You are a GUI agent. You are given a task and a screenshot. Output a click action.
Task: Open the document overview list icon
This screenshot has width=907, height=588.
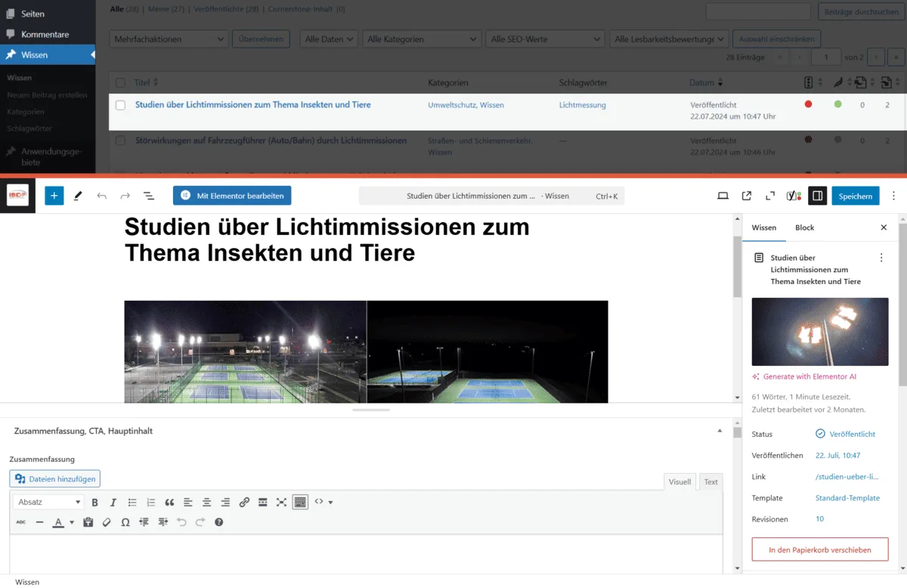pyautogui.click(x=149, y=196)
